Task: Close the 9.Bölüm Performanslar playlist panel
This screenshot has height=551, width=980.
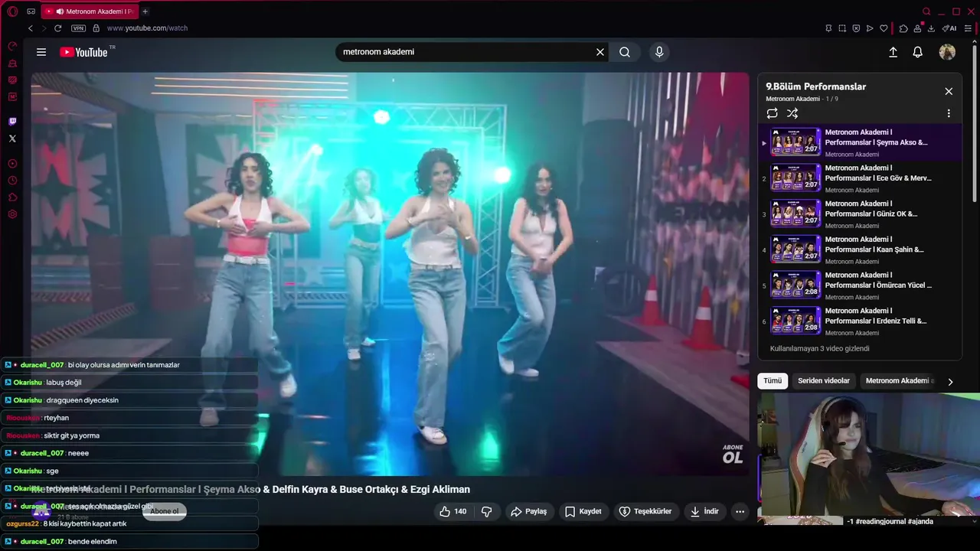Action: 949,91
